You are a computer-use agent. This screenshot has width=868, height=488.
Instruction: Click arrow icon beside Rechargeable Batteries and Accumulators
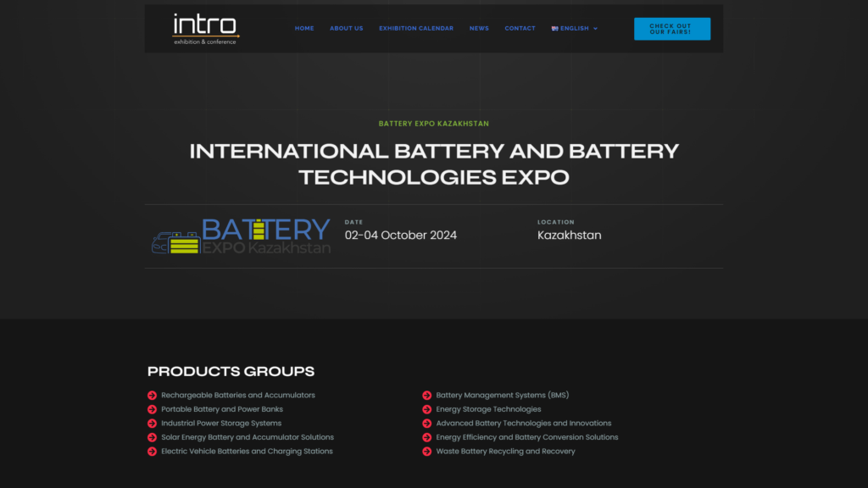(x=153, y=395)
